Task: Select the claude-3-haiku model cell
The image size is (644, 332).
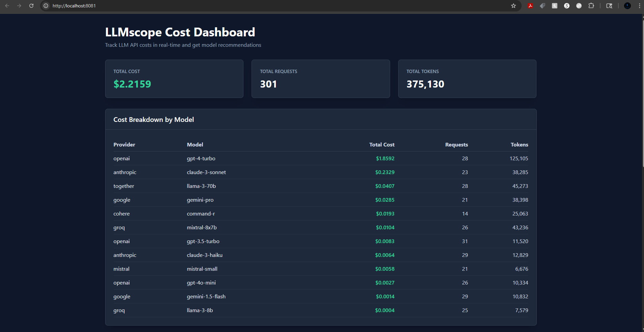Action: click(x=205, y=255)
